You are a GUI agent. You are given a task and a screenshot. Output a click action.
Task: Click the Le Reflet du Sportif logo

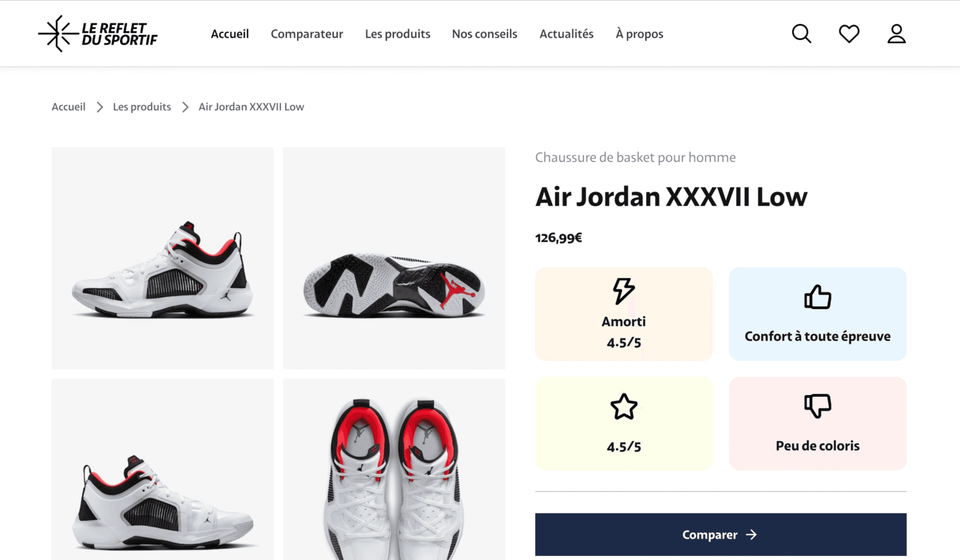click(98, 34)
